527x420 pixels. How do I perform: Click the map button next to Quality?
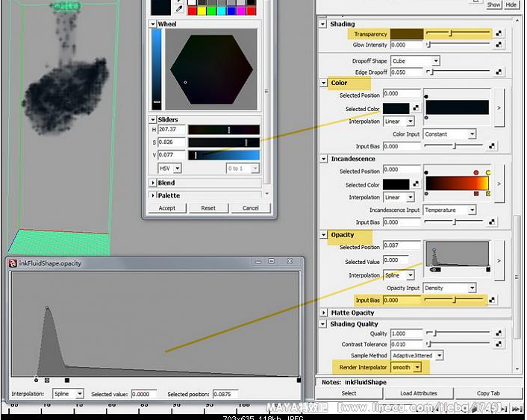point(499,333)
